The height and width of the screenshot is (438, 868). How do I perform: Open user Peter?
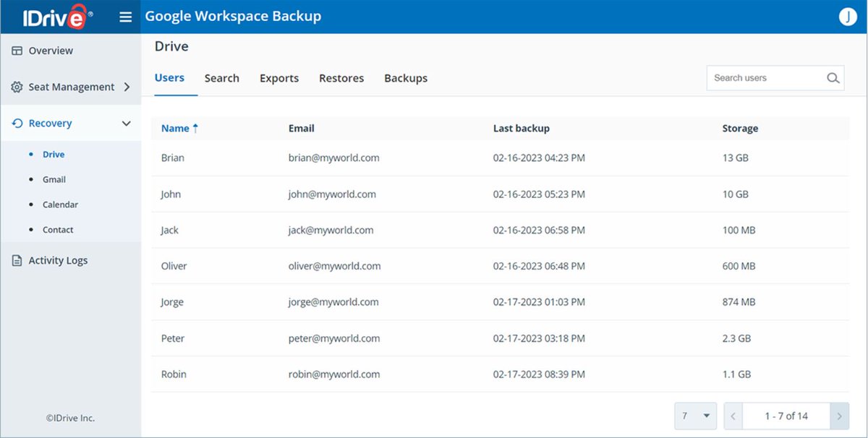(173, 338)
